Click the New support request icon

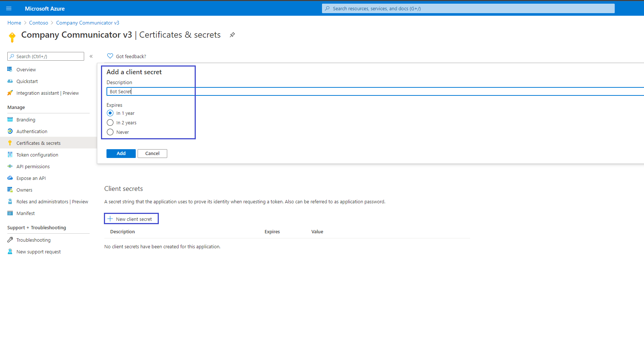point(10,252)
